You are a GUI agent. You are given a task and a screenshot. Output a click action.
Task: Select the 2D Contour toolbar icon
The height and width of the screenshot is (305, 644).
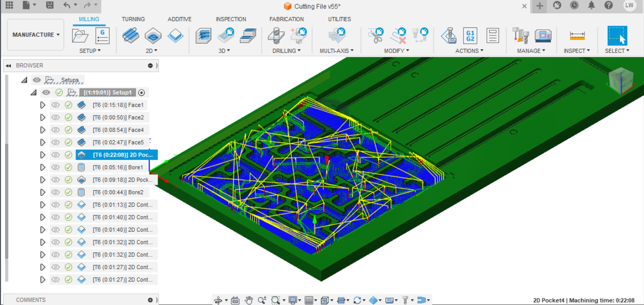(x=176, y=35)
